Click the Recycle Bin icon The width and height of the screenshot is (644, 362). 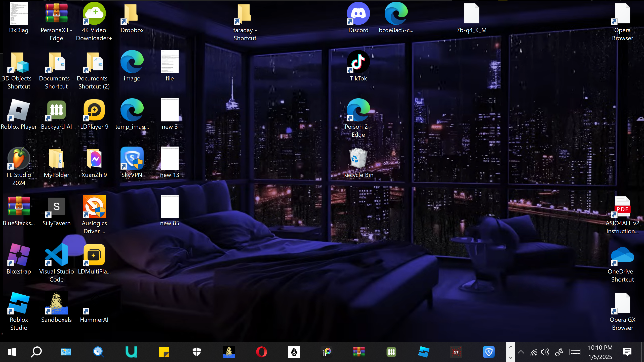pos(358,158)
